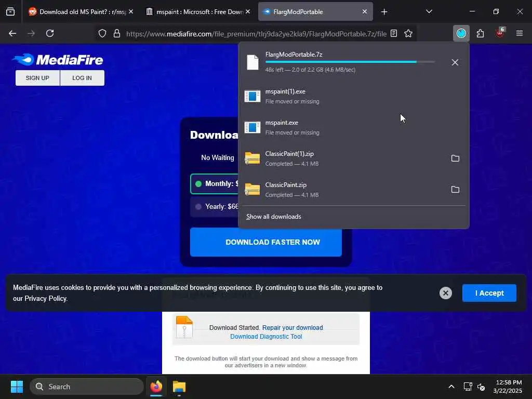
Task: Open tracking protection shield icon
Action: coord(102,34)
